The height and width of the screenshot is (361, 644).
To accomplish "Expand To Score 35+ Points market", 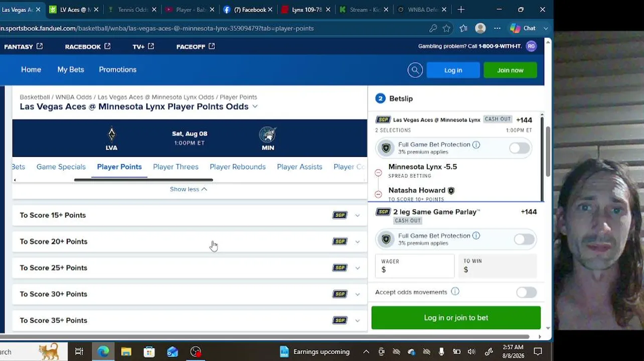I will [x=358, y=321].
